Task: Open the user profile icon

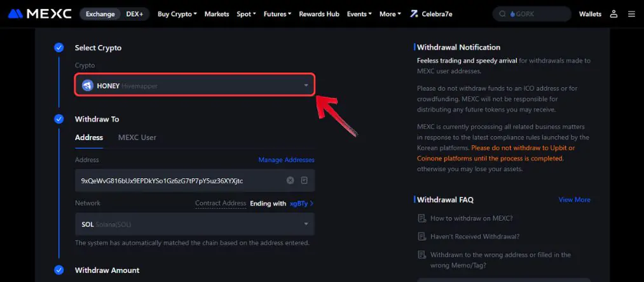Action: coord(613,14)
